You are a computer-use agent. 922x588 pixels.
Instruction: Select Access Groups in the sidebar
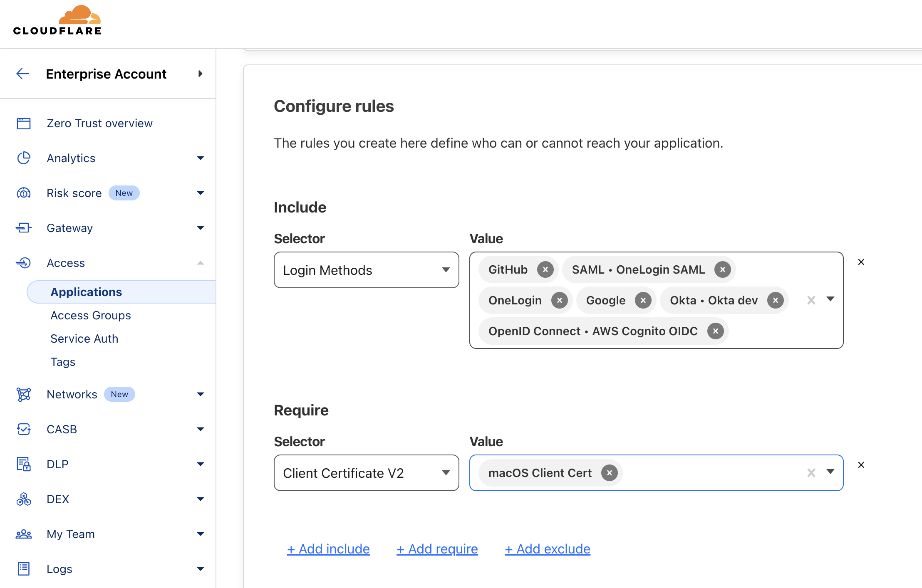pyautogui.click(x=91, y=315)
